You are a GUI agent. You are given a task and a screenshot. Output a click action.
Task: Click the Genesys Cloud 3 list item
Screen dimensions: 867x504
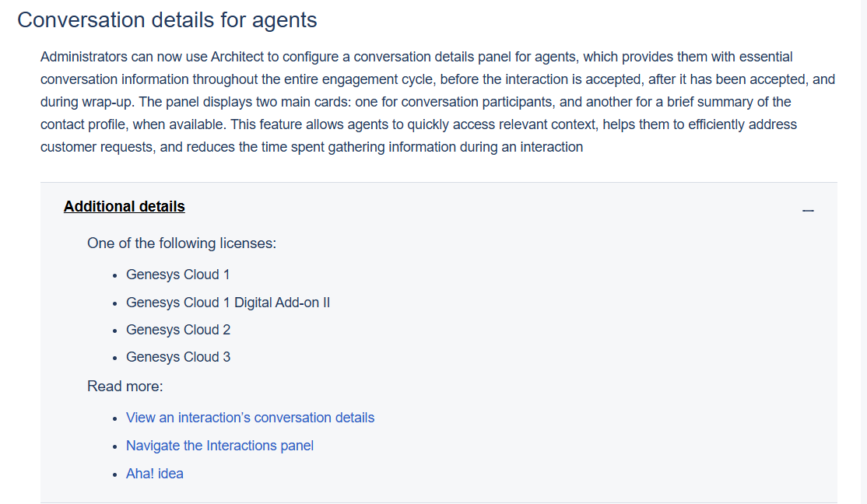pos(178,357)
